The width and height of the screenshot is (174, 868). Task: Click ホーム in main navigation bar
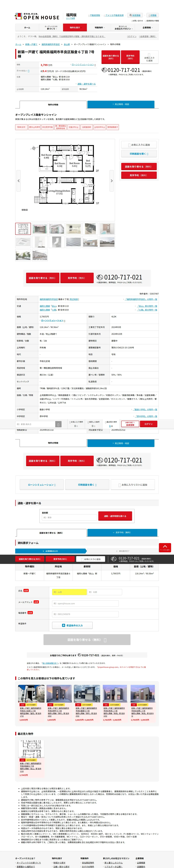point(27,28)
